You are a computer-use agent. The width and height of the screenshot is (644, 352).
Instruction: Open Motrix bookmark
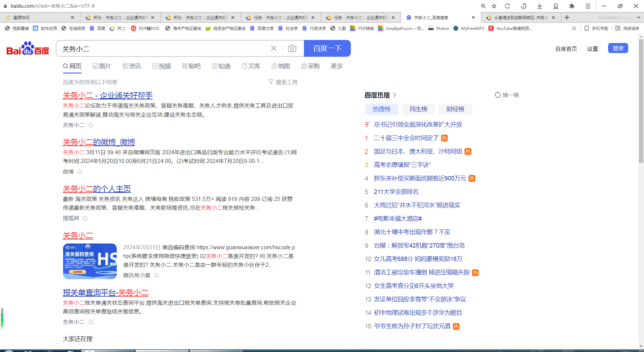pyautogui.click(x=439, y=28)
